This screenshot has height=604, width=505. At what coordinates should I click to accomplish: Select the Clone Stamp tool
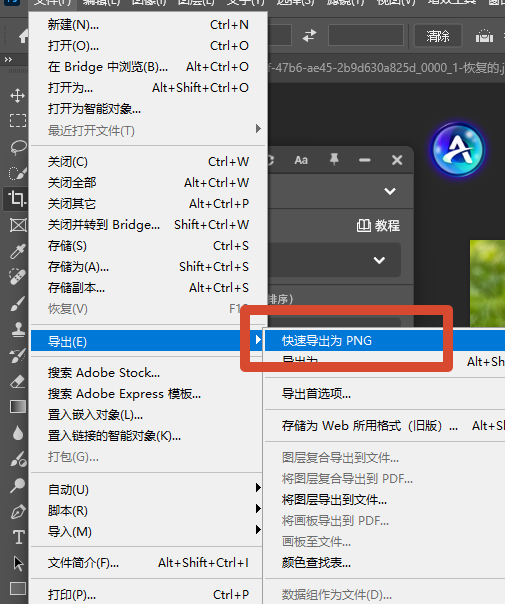tap(18, 330)
